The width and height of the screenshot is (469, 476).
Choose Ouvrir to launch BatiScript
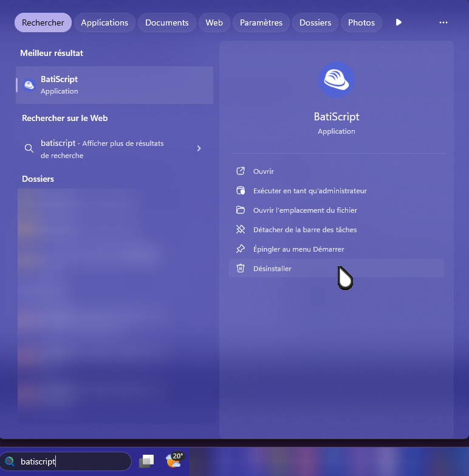[337, 171]
